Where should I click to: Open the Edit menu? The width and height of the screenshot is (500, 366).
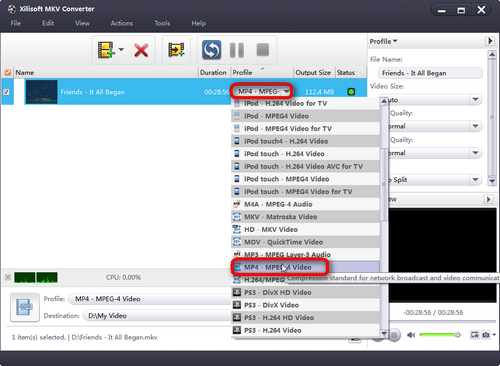[48, 23]
